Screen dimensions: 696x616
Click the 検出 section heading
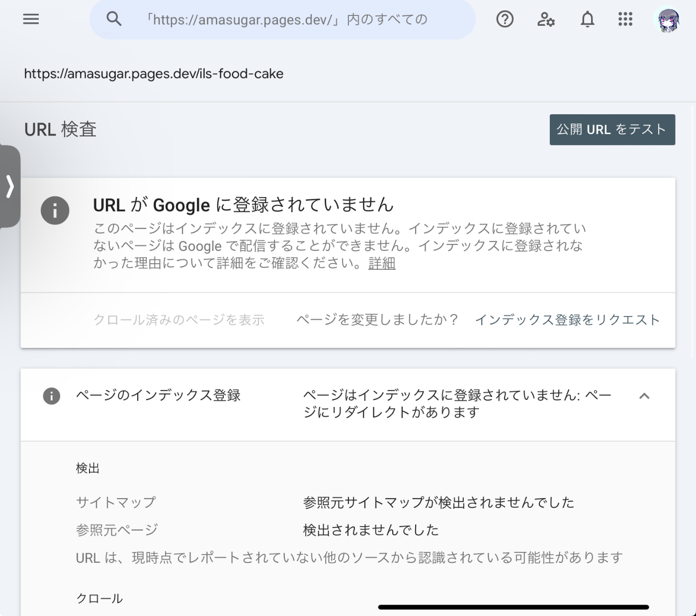(x=87, y=468)
